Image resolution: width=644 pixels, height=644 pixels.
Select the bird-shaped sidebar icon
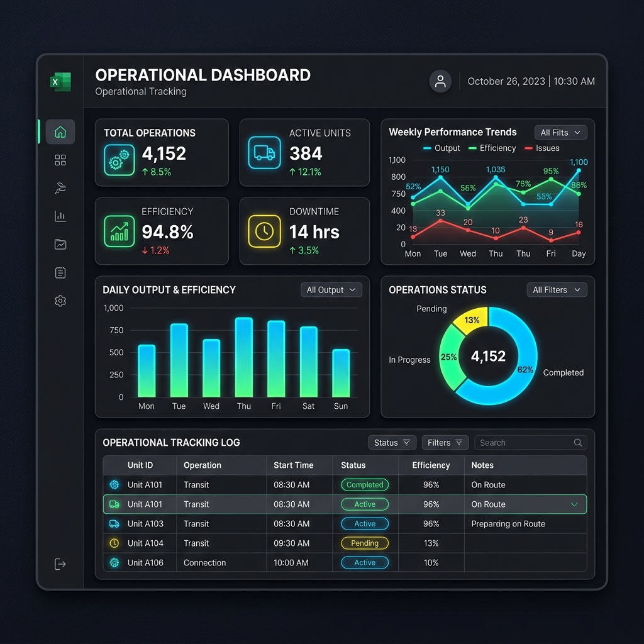point(60,188)
